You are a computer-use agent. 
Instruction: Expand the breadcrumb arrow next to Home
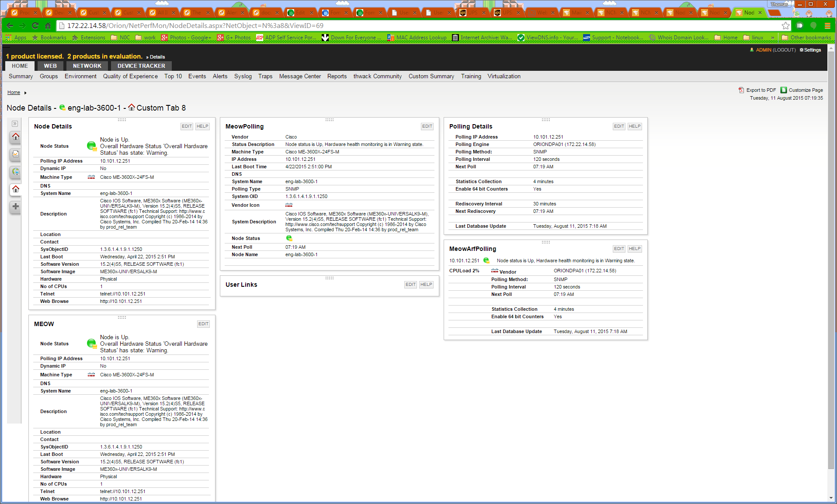pos(25,93)
